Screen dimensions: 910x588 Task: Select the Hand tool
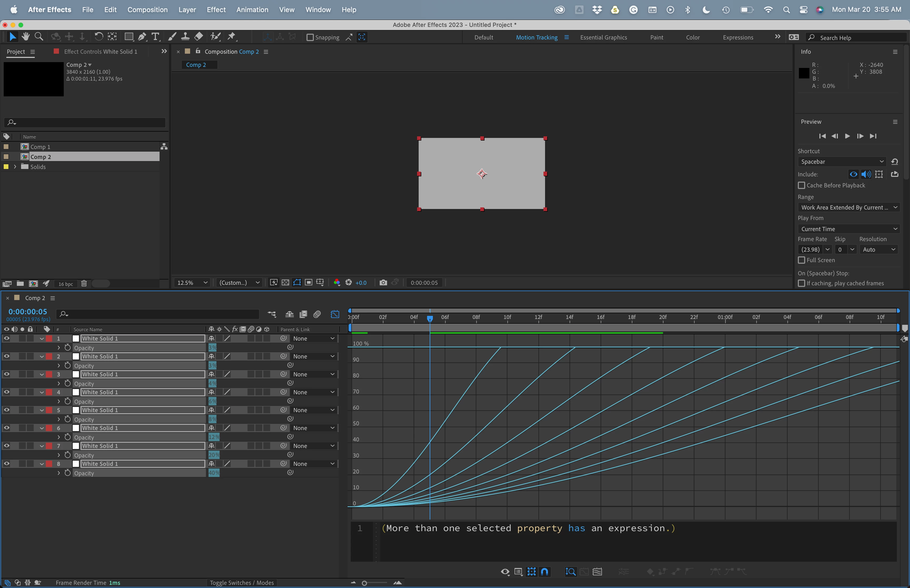click(26, 37)
